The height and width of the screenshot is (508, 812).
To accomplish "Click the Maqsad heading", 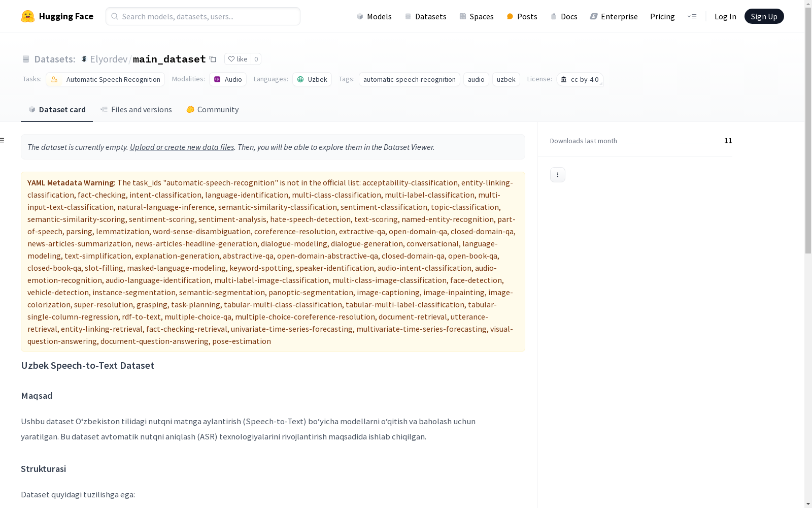I will (37, 396).
